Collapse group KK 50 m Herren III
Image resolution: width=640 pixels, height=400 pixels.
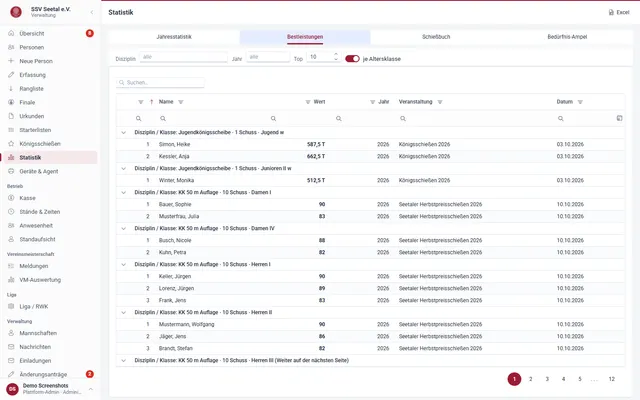click(x=123, y=360)
